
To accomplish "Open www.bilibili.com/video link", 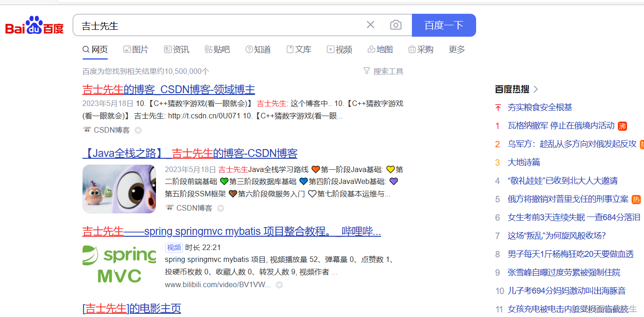I will tap(218, 285).
